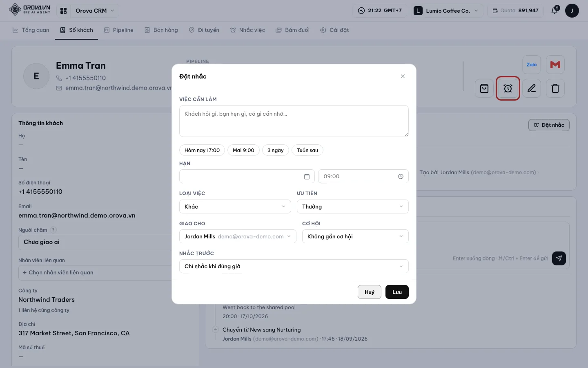588x368 pixels.
Task: Open the user avatar J menu
Action: tap(572, 11)
